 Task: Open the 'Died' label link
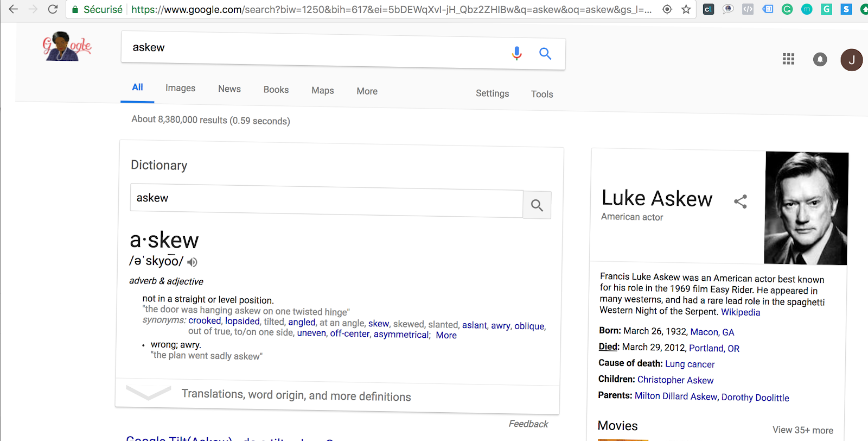pos(608,346)
